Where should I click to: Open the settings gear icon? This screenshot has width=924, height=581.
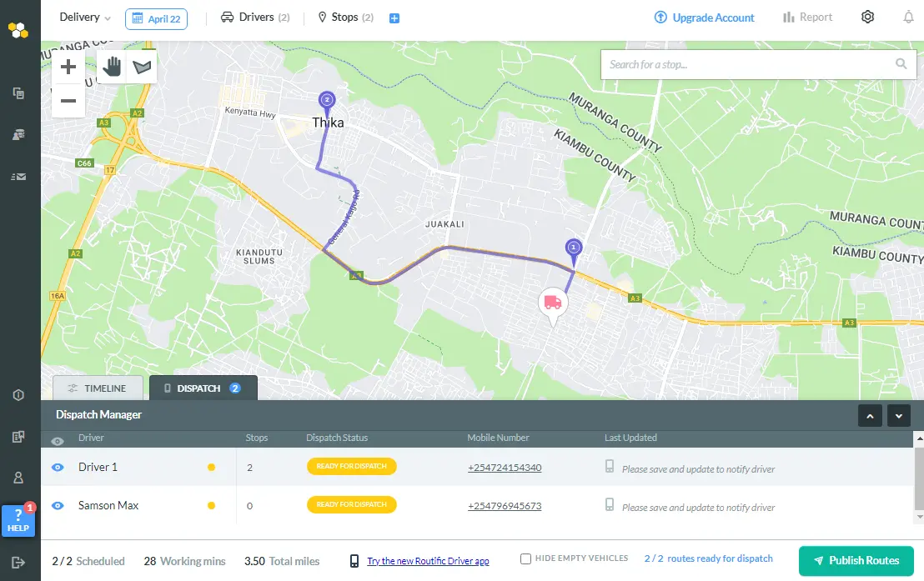coord(867,17)
